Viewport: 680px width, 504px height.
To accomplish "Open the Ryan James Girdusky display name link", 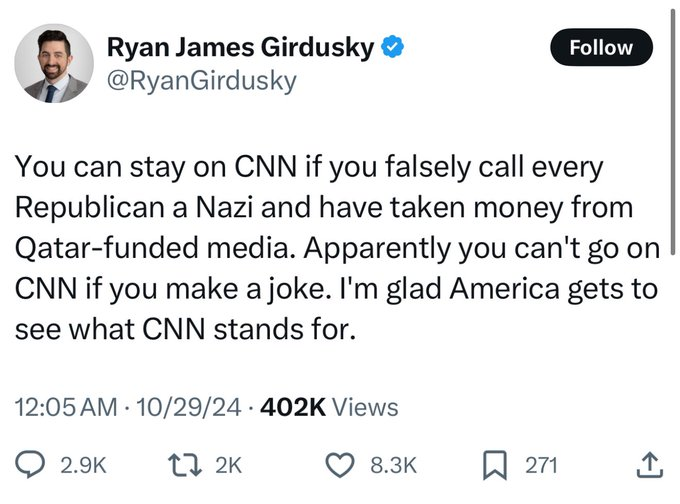I will (x=242, y=47).
